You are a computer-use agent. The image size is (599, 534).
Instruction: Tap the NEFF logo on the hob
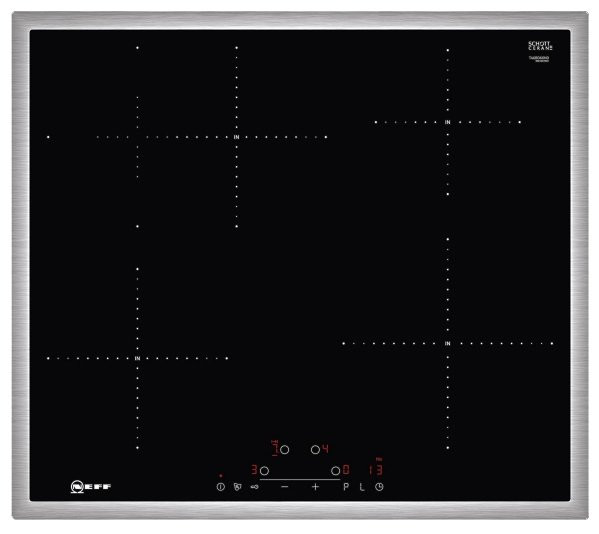91,486
